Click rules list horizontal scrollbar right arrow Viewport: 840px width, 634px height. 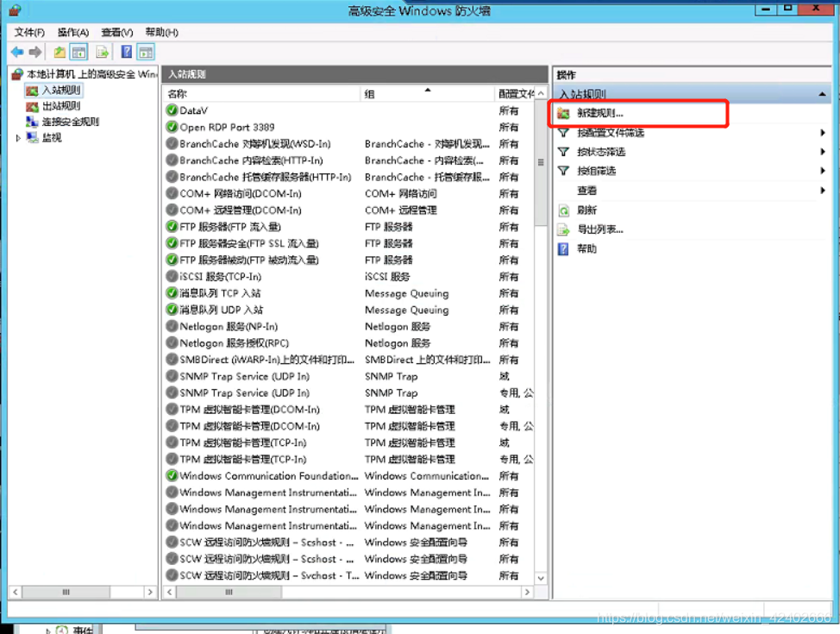(528, 593)
